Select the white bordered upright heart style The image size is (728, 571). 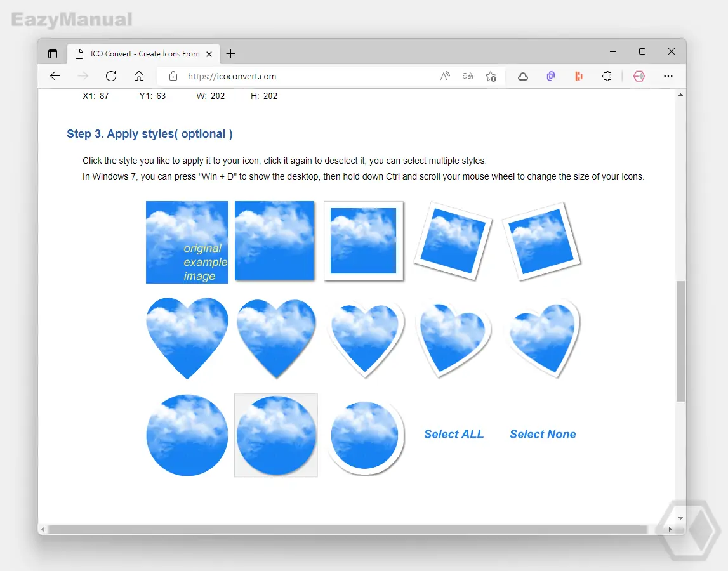pos(366,339)
